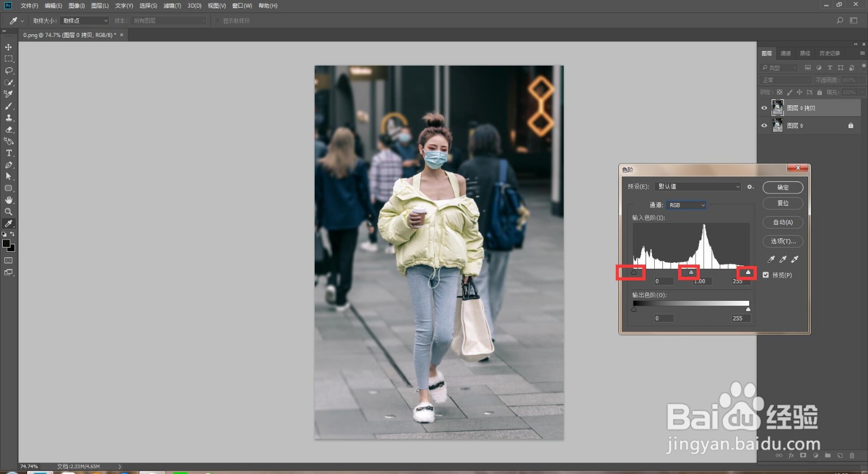Open the blend mode 正常 dropdown
868x474 pixels.
click(786, 80)
